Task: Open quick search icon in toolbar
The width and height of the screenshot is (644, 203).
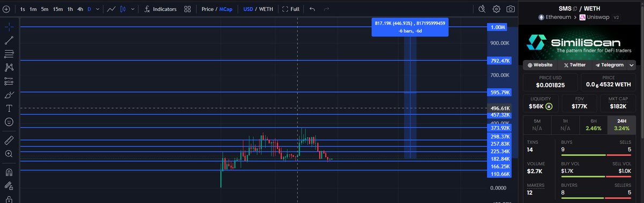Action: 482,9
